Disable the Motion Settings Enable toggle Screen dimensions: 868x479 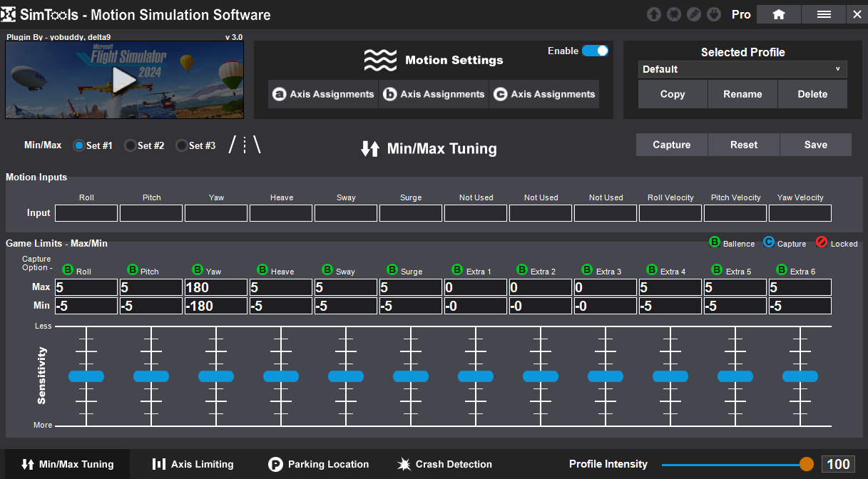coord(595,51)
